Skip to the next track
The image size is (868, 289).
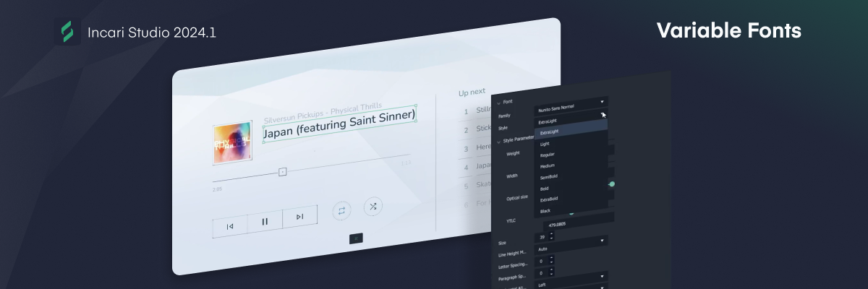pos(299,217)
